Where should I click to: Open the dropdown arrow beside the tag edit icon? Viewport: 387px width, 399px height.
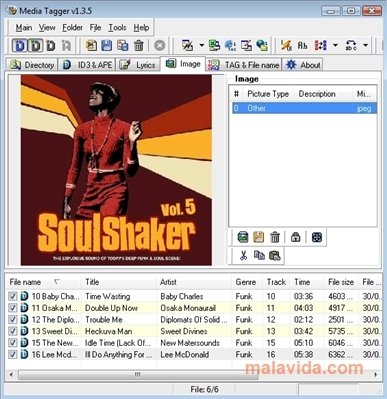201,45
